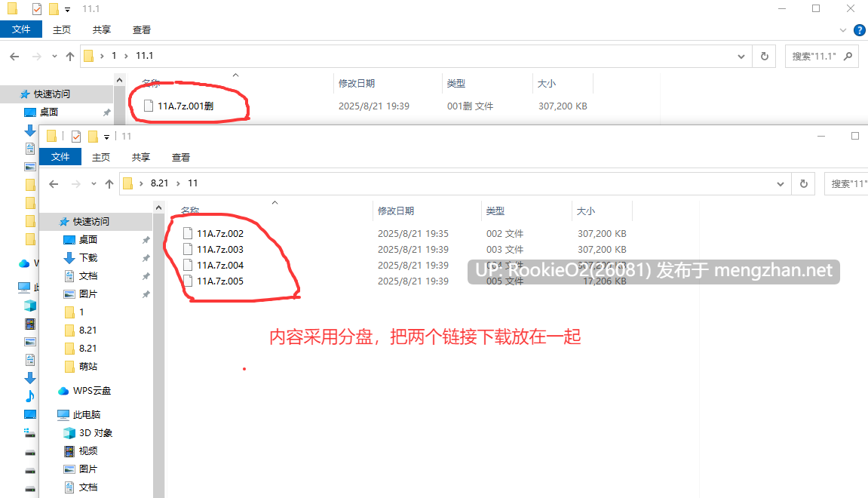Select the file 11A.7z.001删
The height and width of the screenshot is (498, 868).
(x=186, y=106)
